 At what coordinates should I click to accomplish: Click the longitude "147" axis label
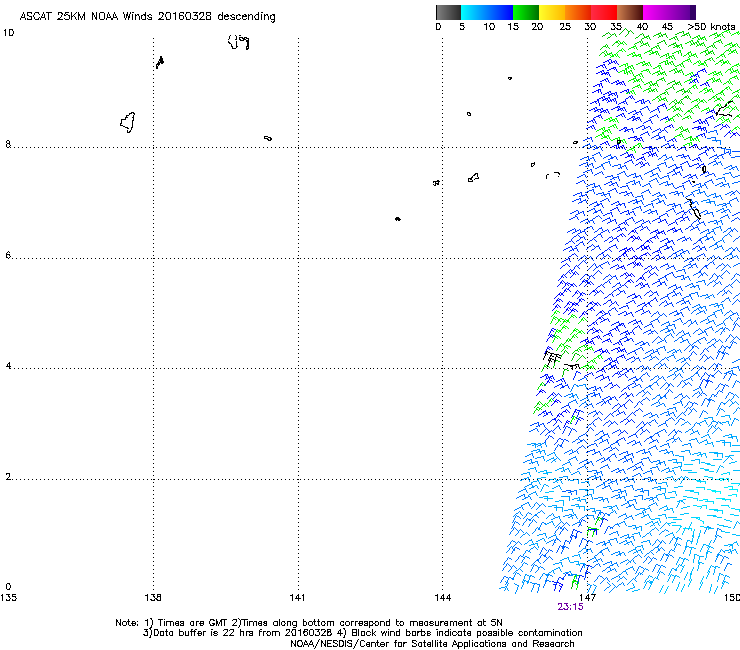(x=588, y=598)
